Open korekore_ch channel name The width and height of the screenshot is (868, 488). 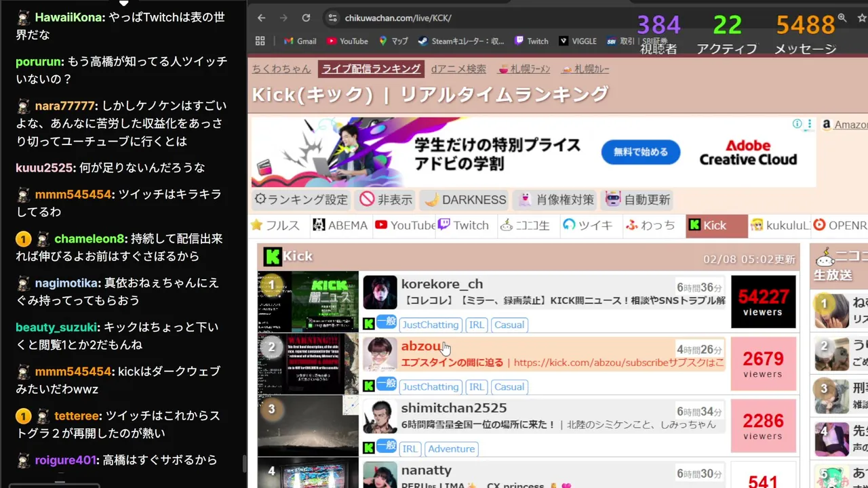point(442,284)
